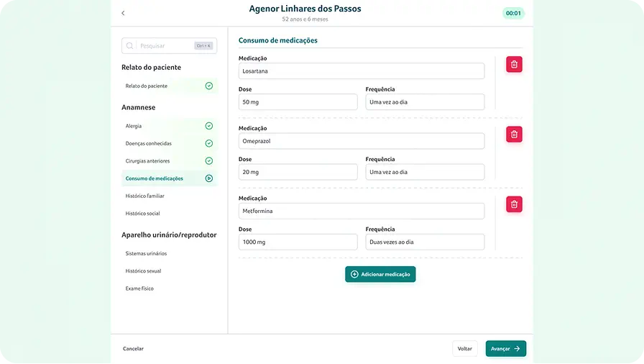Open Relato do paciente section
The height and width of the screenshot is (364, 644).
coord(147,86)
